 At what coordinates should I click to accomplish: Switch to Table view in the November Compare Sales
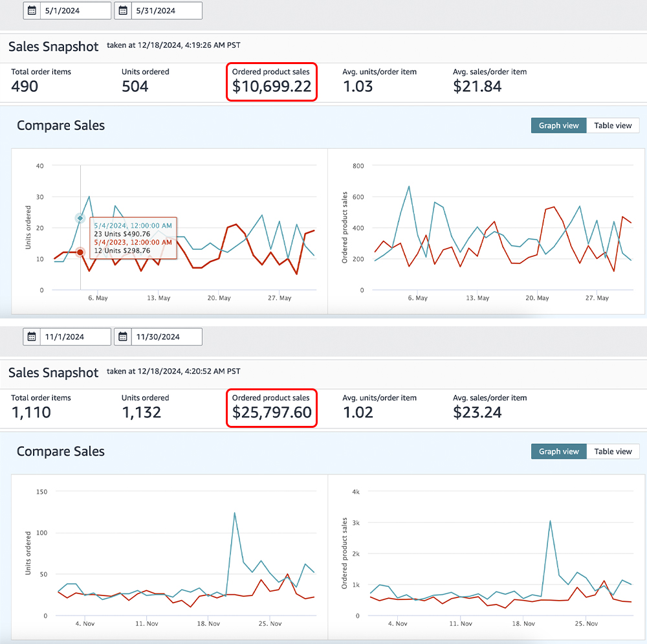(613, 452)
